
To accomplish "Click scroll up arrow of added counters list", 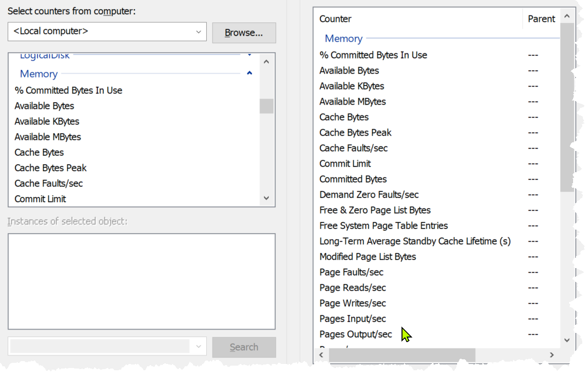I will point(567,16).
